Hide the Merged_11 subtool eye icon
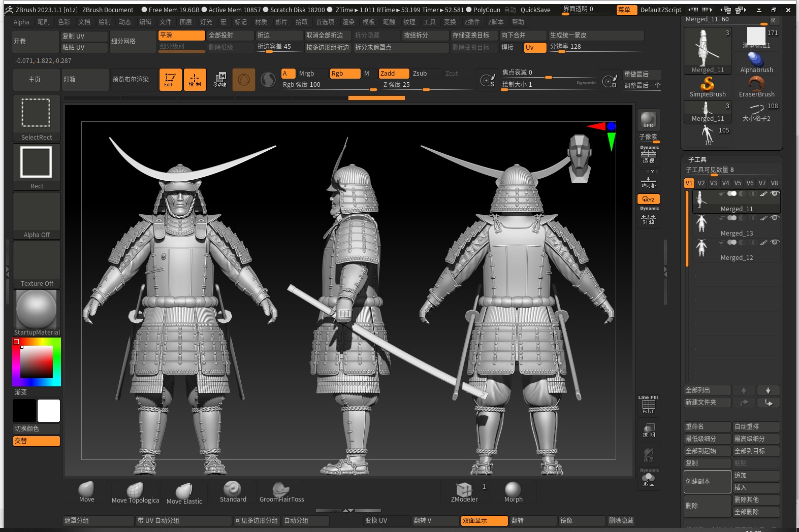 point(775,193)
